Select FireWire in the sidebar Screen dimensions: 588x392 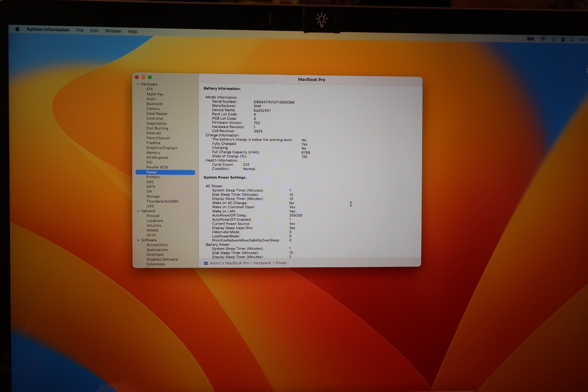(153, 143)
